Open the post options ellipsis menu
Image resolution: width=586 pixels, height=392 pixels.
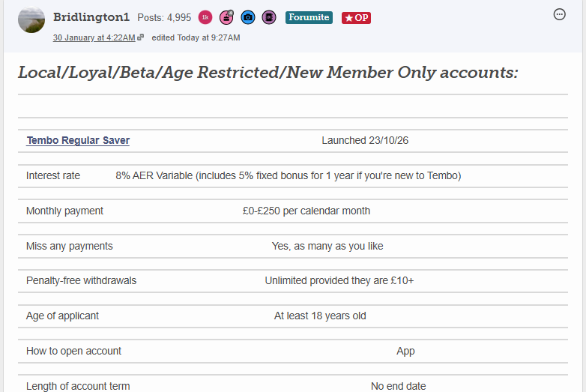(x=560, y=14)
